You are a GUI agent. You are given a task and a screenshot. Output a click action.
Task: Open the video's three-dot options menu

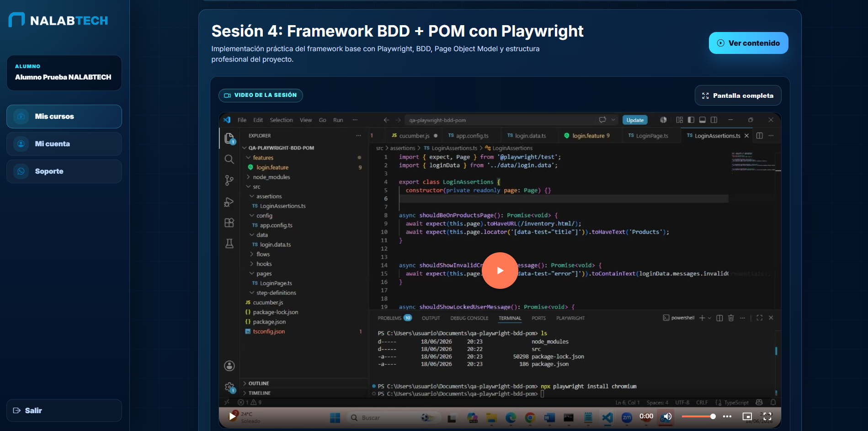click(x=727, y=416)
